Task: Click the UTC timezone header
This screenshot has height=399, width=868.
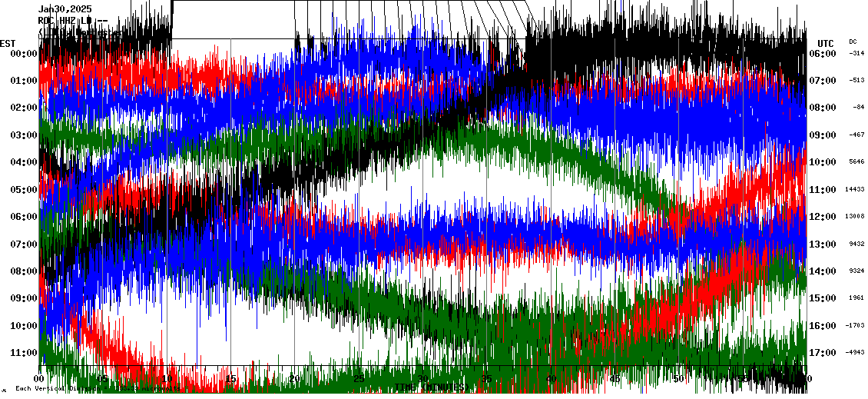Action: pos(825,43)
